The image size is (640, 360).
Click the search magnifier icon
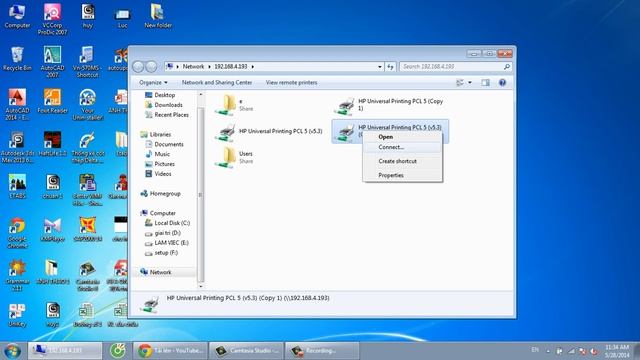pyautogui.click(x=507, y=67)
